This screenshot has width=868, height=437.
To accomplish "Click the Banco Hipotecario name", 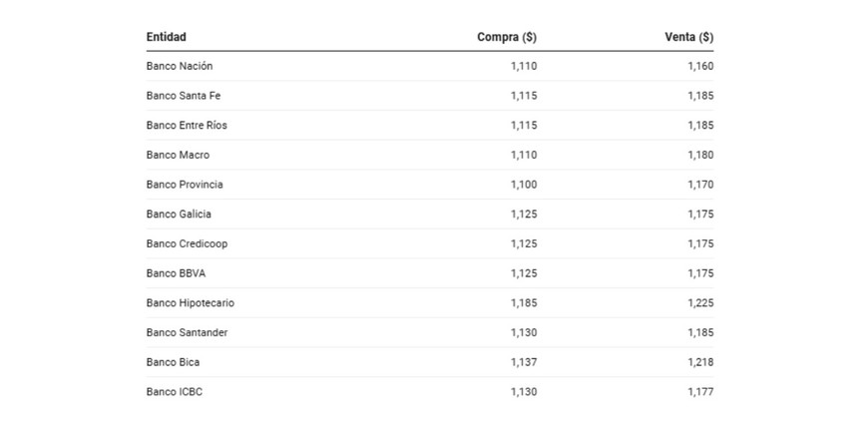I will [191, 302].
